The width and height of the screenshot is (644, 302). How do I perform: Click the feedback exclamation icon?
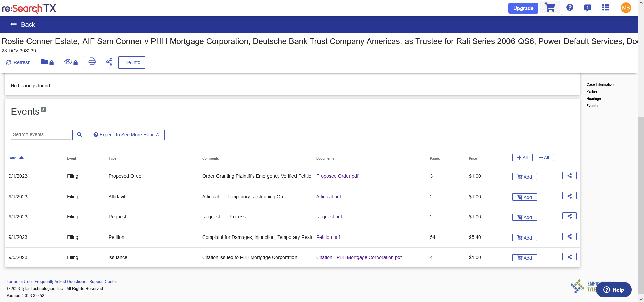pyautogui.click(x=588, y=8)
